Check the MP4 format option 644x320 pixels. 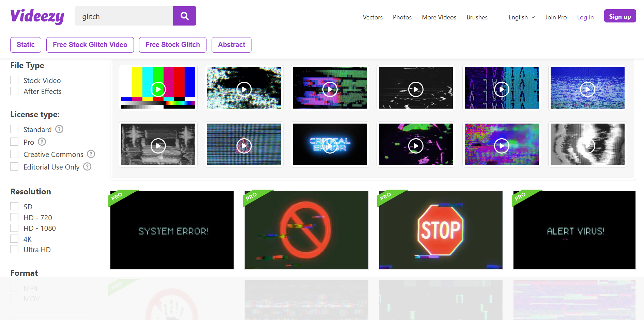(14, 287)
